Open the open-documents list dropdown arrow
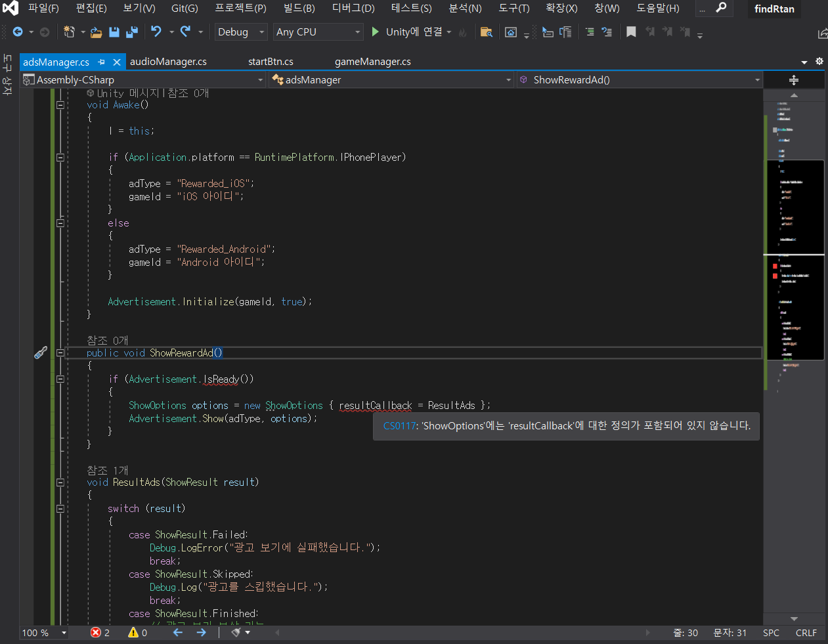 pos(804,62)
